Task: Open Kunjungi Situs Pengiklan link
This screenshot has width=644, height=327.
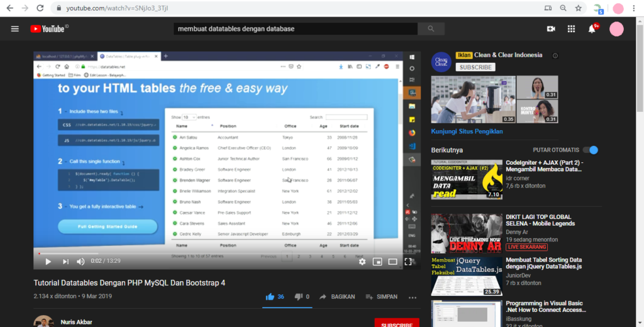Action: pyautogui.click(x=467, y=131)
